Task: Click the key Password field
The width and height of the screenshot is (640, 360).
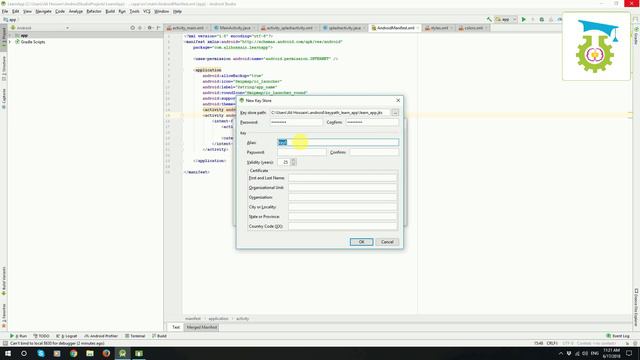Action: pos(302,152)
